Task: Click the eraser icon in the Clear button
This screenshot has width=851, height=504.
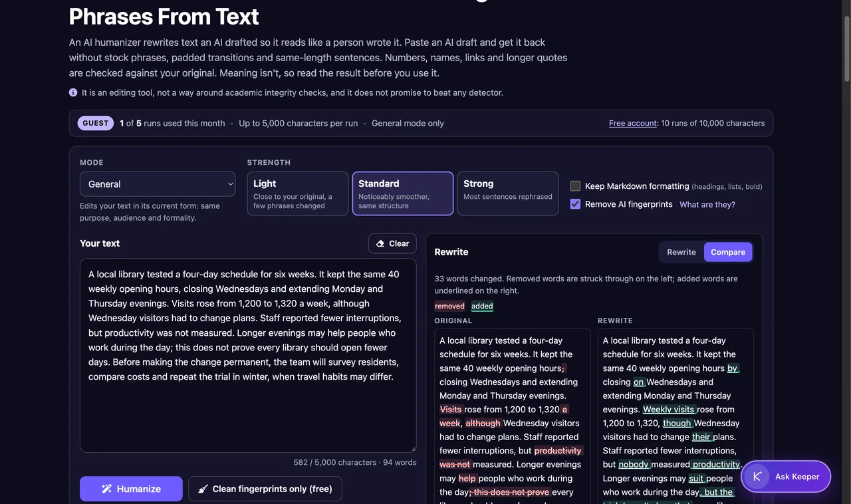Action: [380, 243]
